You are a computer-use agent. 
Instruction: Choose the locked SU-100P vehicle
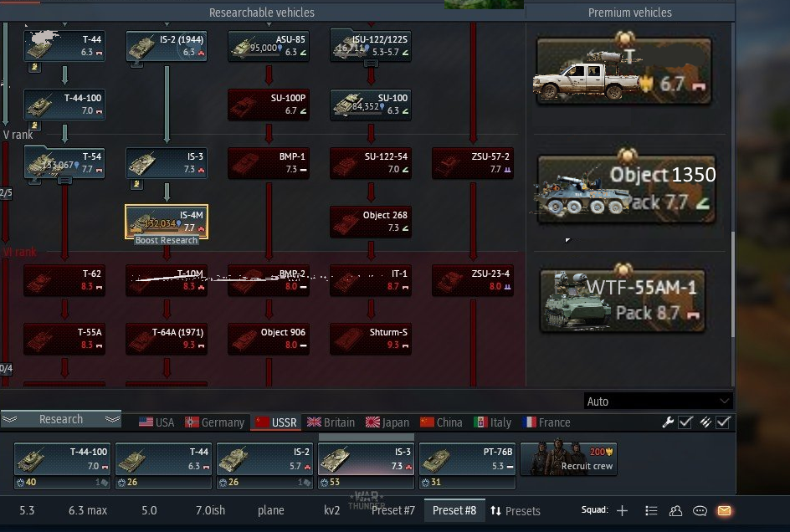[x=269, y=105]
